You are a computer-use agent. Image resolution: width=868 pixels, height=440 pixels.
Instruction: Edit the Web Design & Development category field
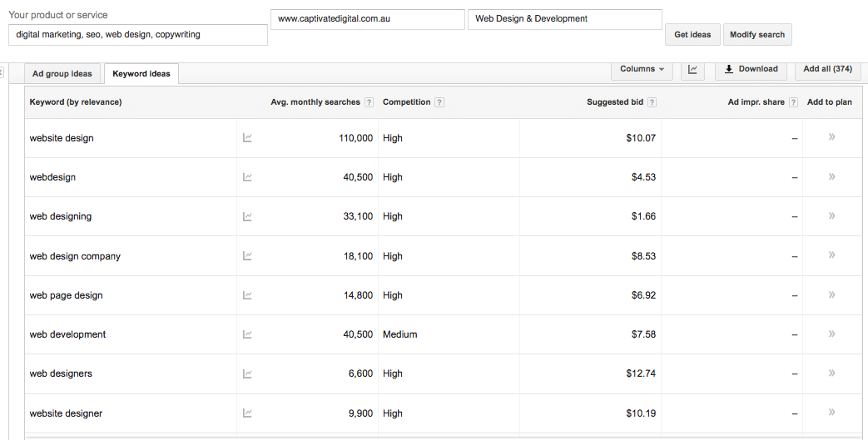pyautogui.click(x=564, y=19)
